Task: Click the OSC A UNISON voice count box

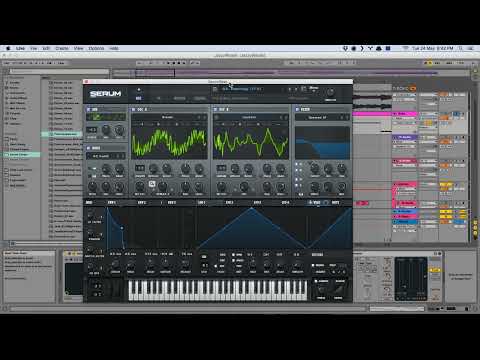Action: [140, 168]
